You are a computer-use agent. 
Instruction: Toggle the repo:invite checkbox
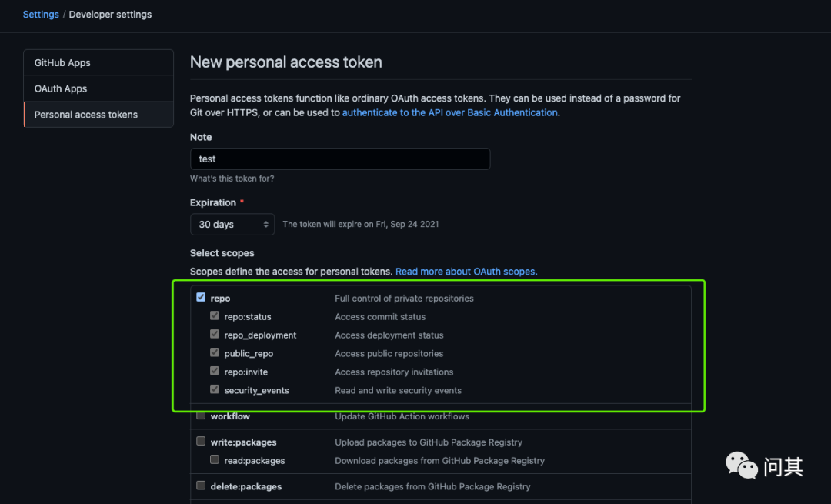(x=215, y=372)
